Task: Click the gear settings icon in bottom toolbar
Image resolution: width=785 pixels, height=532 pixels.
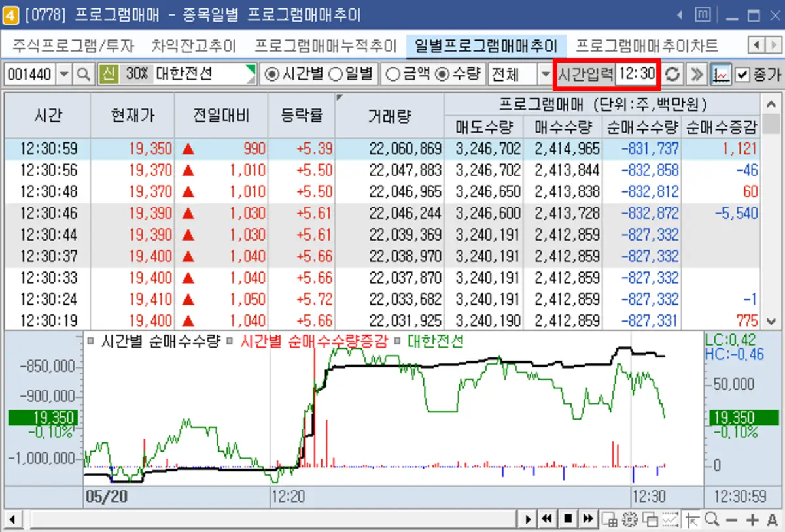Action: [x=629, y=519]
